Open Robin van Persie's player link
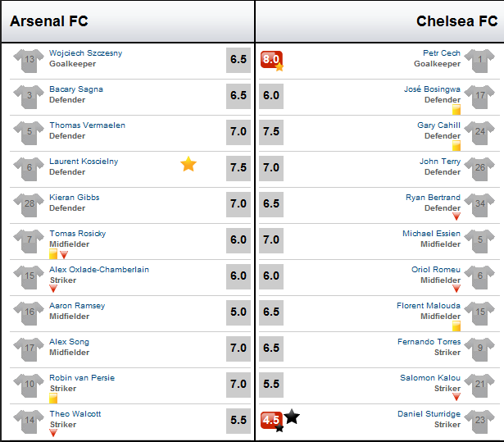504x442 pixels. [82, 378]
